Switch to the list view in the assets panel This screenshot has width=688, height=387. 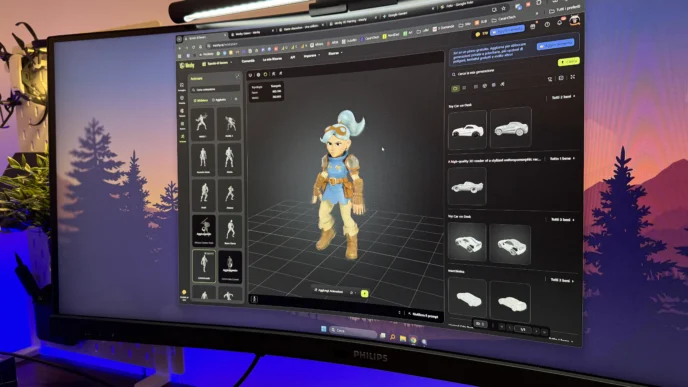pos(464,87)
